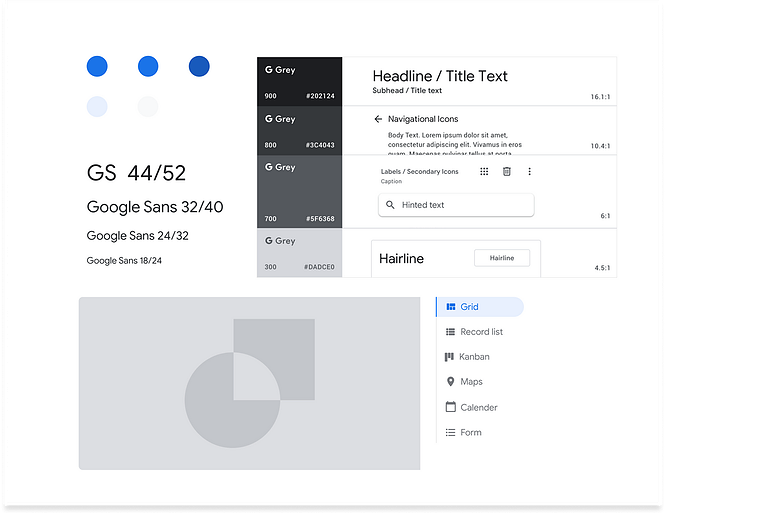Click the Headline / Title Text heading
759x514 pixels.
[x=440, y=76]
